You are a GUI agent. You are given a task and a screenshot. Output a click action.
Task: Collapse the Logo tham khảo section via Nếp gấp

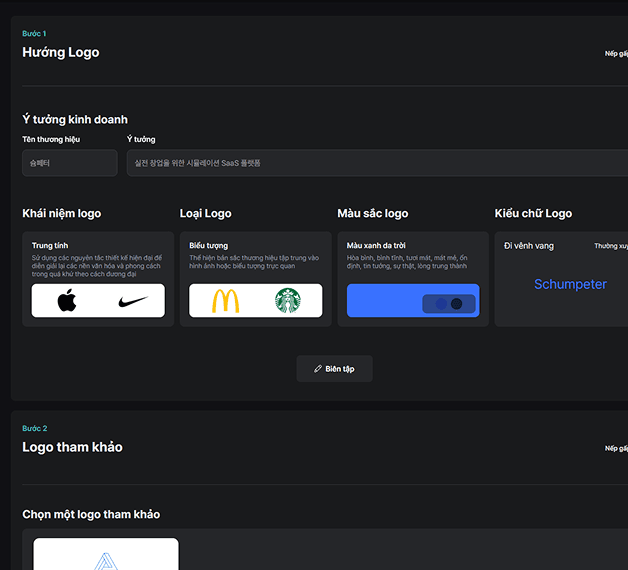click(616, 448)
